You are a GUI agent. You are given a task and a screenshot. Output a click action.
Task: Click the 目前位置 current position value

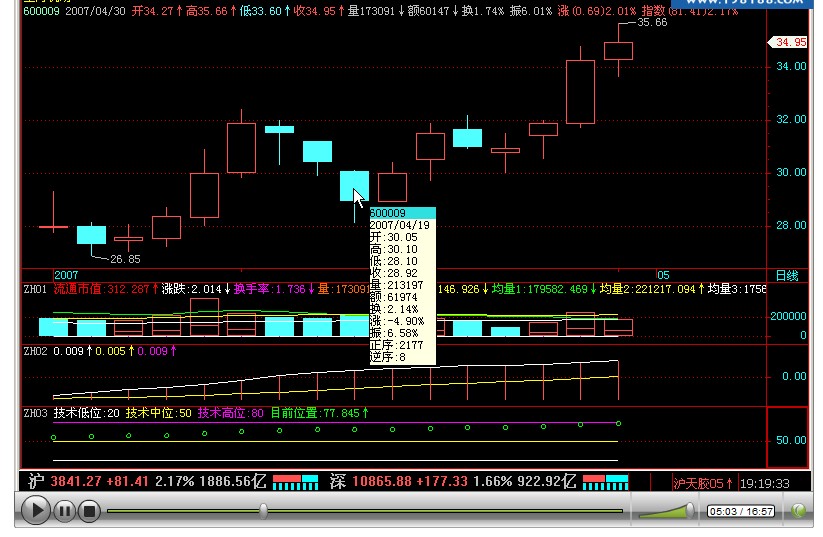[x=319, y=412]
